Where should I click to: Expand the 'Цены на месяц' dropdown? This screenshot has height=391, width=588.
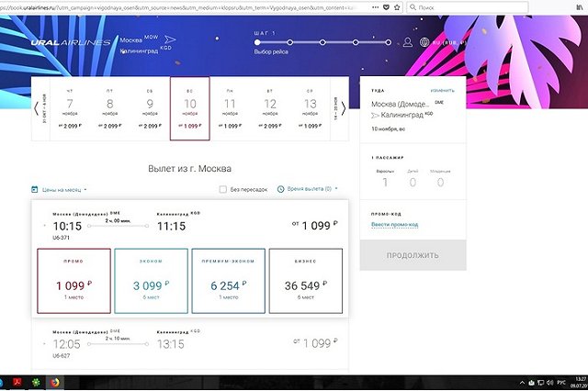pyautogui.click(x=62, y=189)
